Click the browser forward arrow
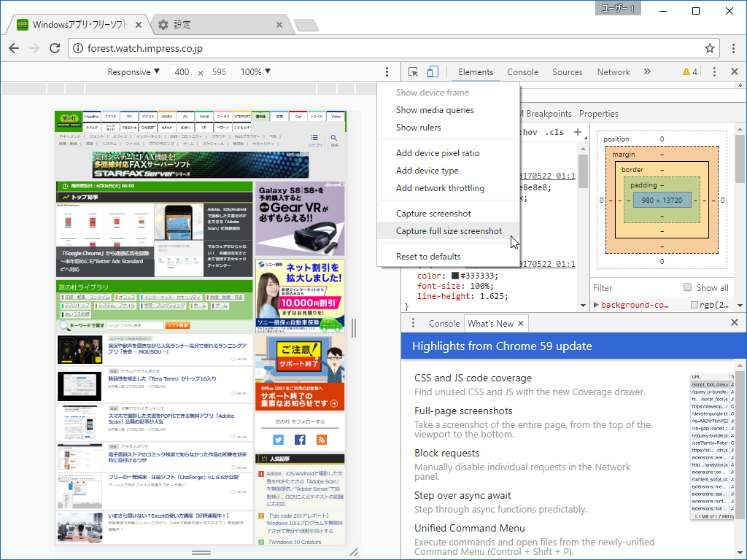 (x=34, y=48)
